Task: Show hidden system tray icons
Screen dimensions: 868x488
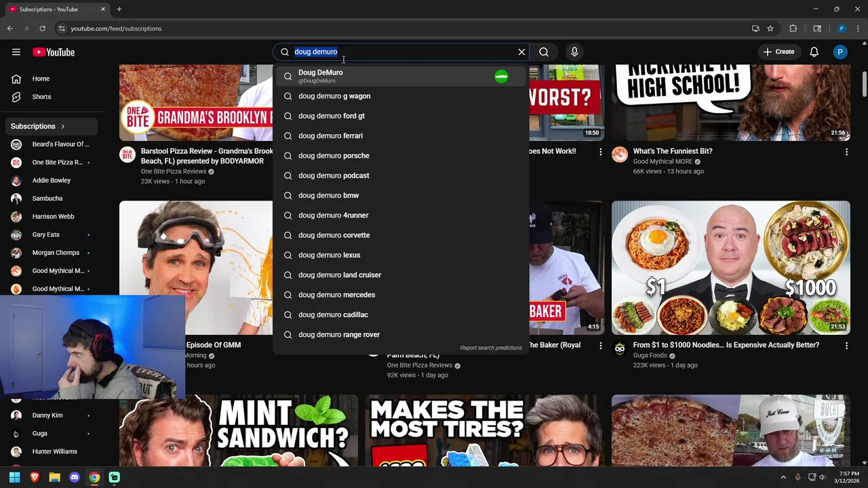Action: click(x=783, y=477)
